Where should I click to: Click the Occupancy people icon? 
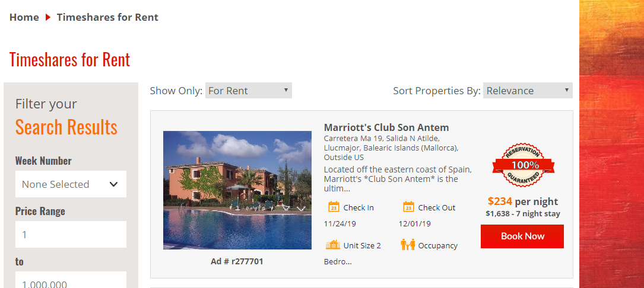408,245
